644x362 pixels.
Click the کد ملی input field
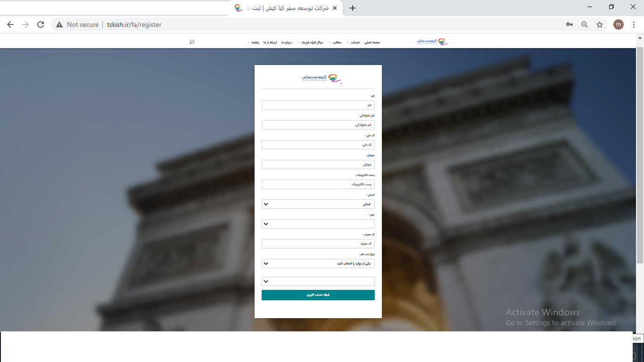point(318,145)
